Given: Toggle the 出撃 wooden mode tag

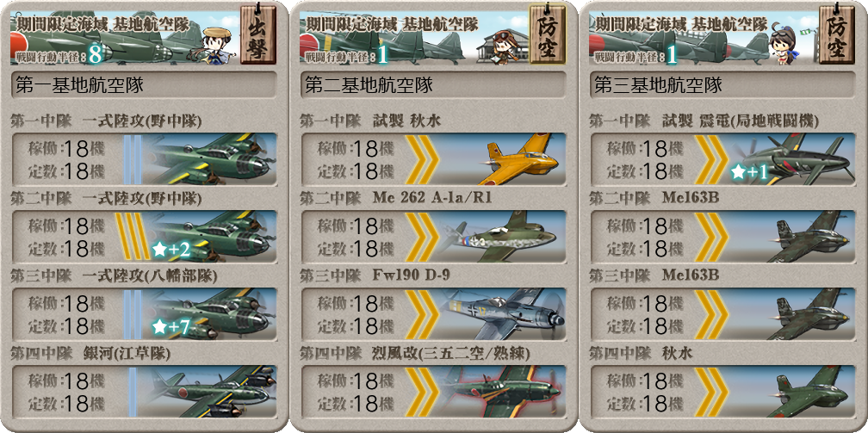Looking at the screenshot, I should coord(258,34).
